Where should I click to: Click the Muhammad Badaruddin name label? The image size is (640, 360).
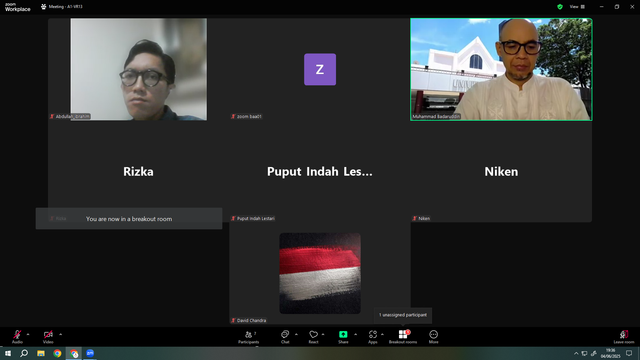pyautogui.click(x=436, y=116)
